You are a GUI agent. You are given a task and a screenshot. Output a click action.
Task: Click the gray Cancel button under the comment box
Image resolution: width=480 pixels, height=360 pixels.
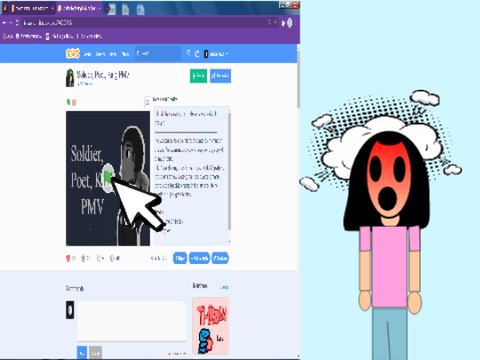pyautogui.click(x=95, y=353)
